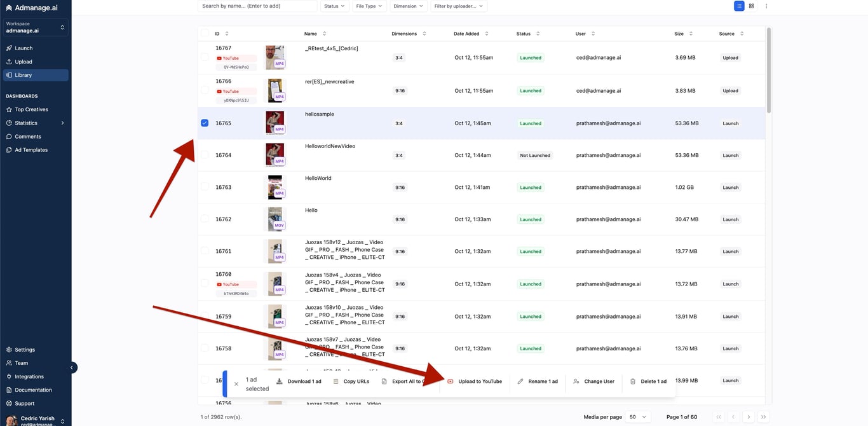This screenshot has width=868, height=426.
Task: Open the File Type filter dropdown
Action: [x=369, y=6]
